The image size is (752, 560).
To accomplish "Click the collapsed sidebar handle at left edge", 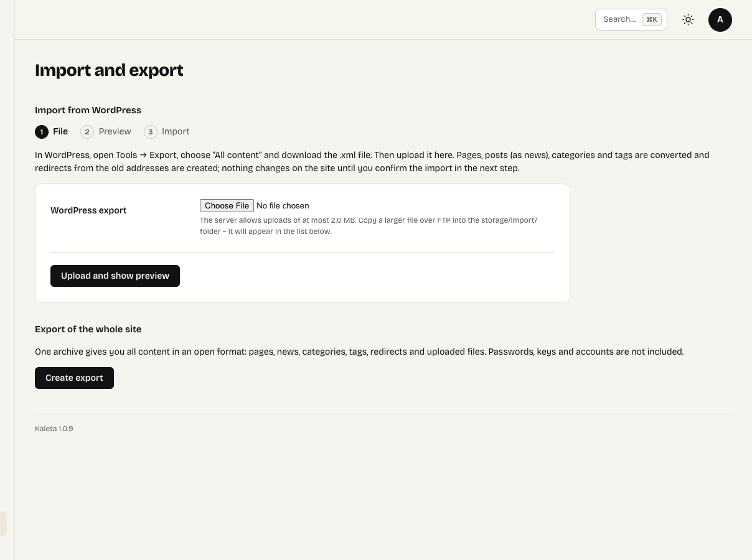I will coord(3,524).
